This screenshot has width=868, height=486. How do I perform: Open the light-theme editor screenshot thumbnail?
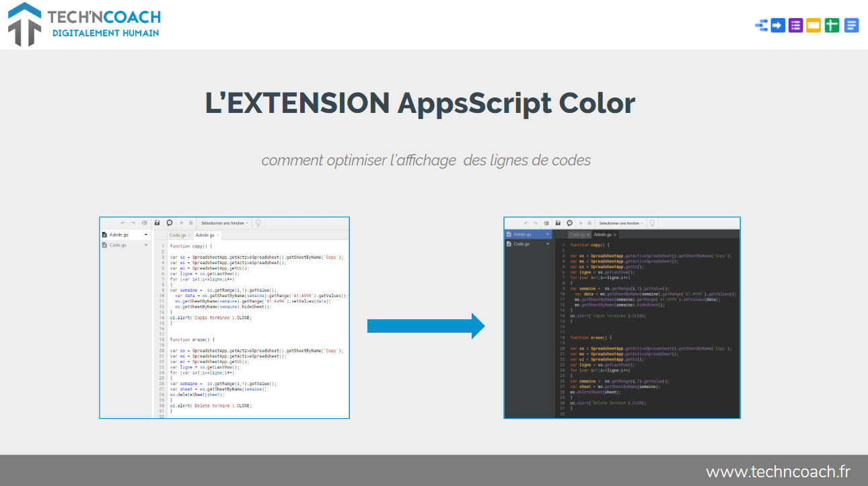(x=225, y=318)
